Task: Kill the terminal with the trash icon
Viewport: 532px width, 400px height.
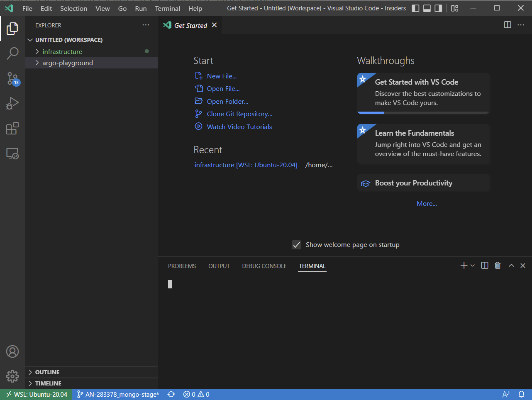Action: (498, 265)
